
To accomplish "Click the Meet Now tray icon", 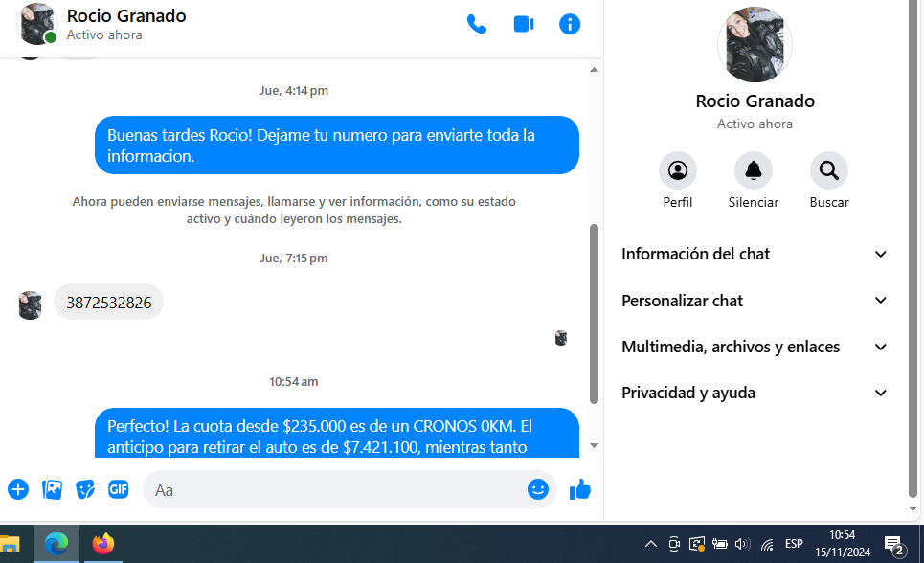I will pos(674,544).
